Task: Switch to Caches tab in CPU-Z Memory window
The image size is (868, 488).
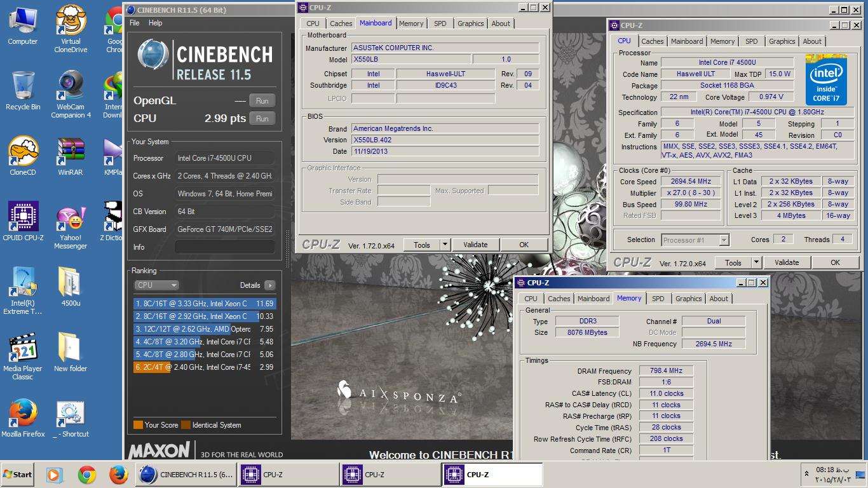Action: [x=559, y=299]
